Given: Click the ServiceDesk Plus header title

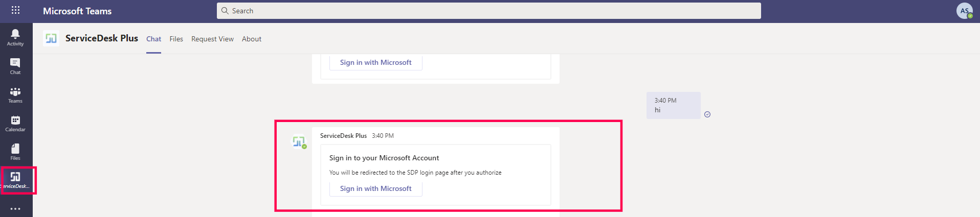Looking at the screenshot, I should point(102,38).
